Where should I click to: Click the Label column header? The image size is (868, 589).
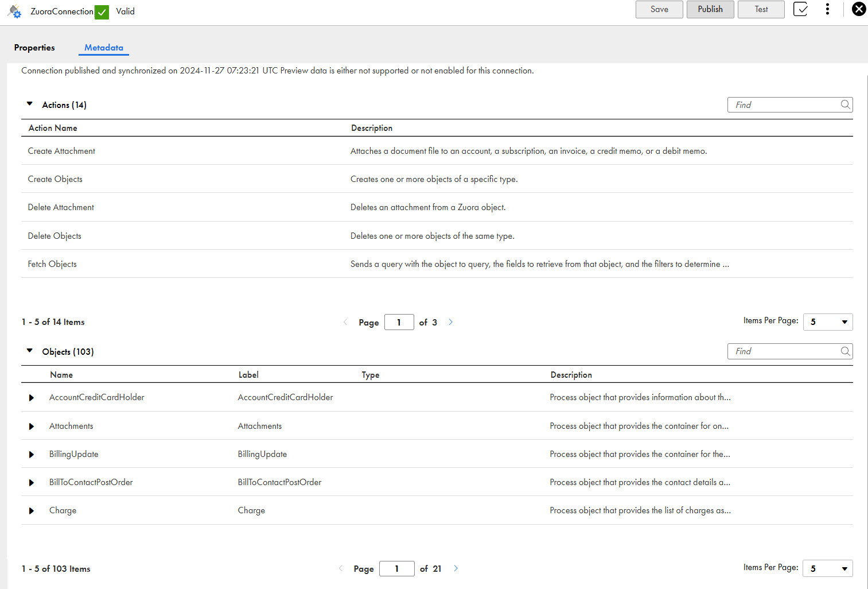(x=248, y=375)
